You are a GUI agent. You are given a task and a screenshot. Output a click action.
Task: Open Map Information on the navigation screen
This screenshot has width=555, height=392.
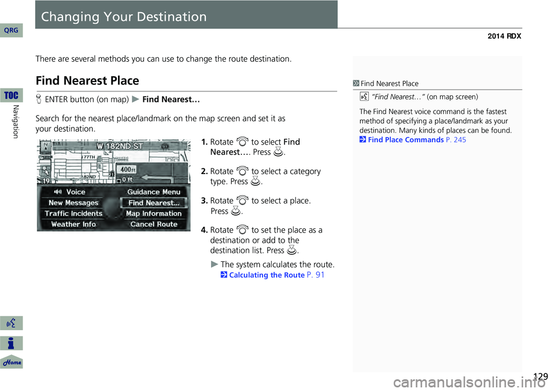click(x=154, y=213)
